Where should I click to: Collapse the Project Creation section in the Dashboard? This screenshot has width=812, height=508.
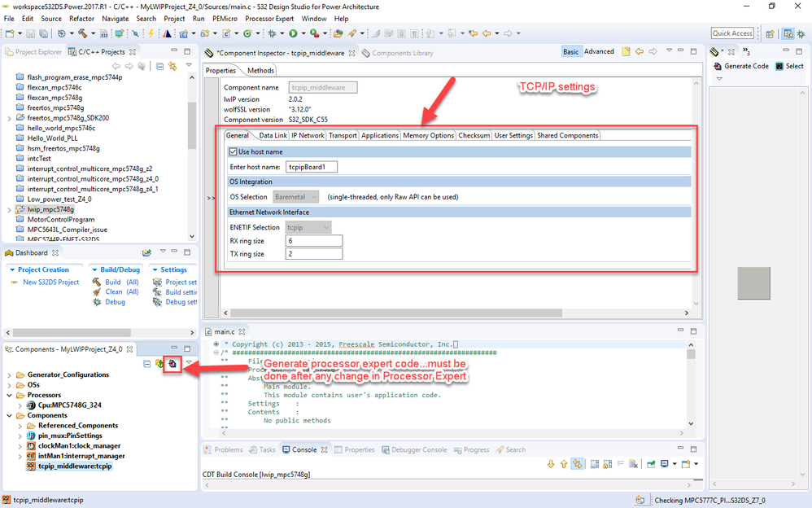coord(12,270)
